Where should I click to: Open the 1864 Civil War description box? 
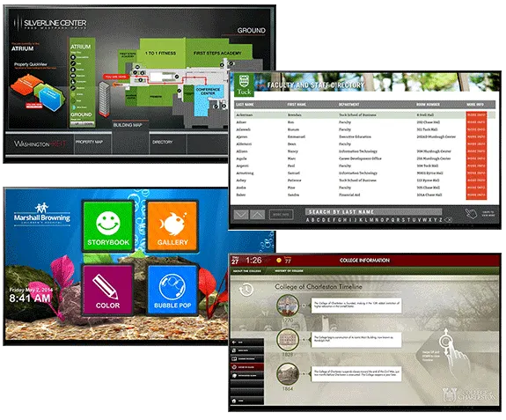coord(356,373)
